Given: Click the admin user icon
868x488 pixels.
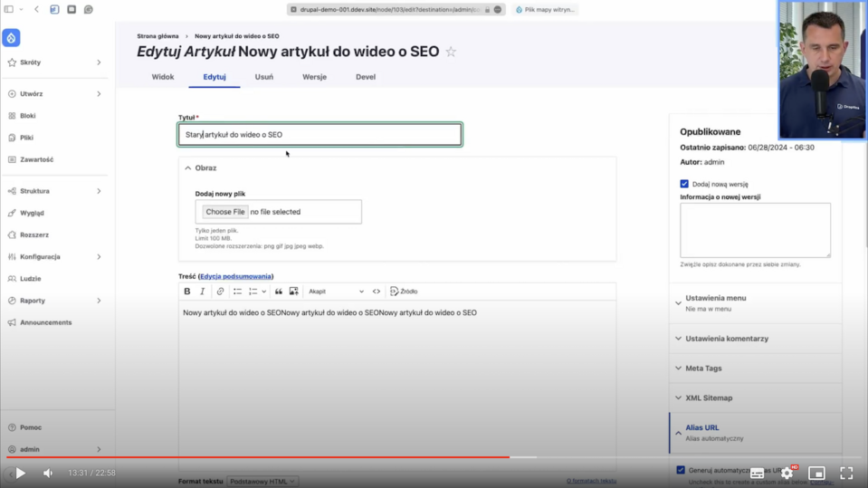Looking at the screenshot, I should [x=12, y=449].
